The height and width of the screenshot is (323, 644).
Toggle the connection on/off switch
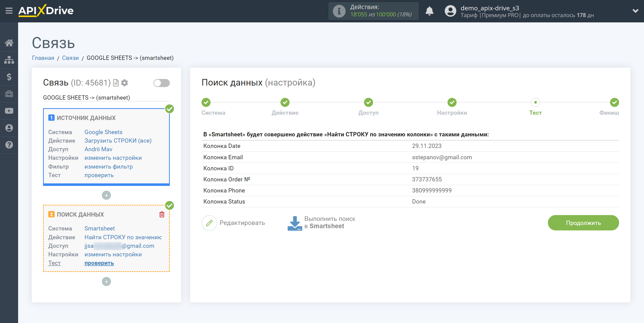coord(162,83)
